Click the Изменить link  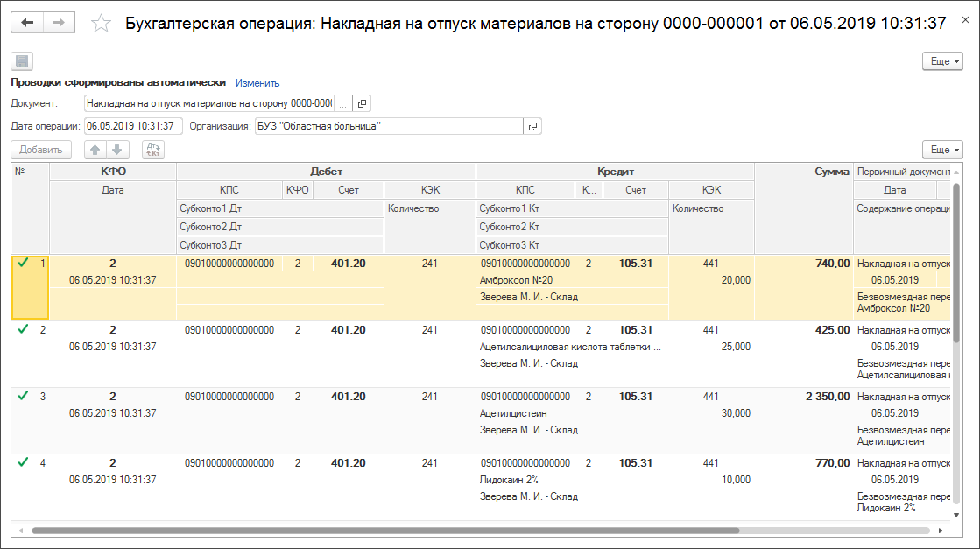257,83
